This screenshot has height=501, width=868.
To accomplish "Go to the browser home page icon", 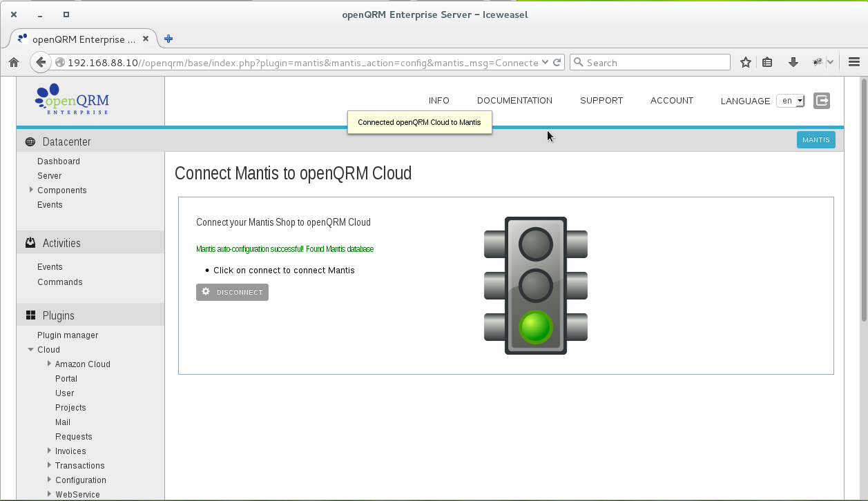I will [13, 63].
